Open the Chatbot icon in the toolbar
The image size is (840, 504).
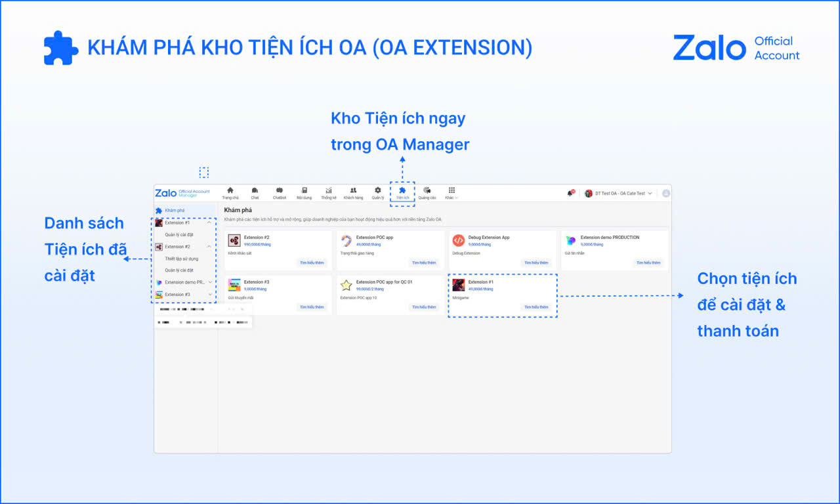280,190
